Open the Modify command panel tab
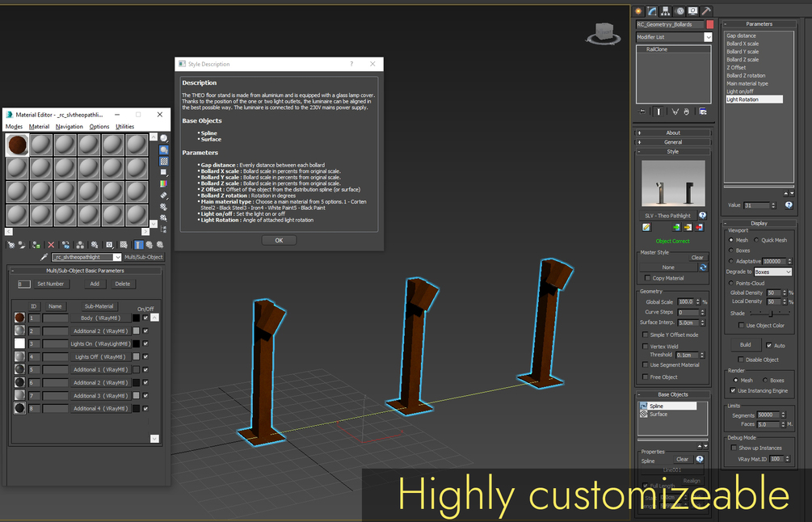Image resolution: width=812 pixels, height=522 pixels. (652, 11)
